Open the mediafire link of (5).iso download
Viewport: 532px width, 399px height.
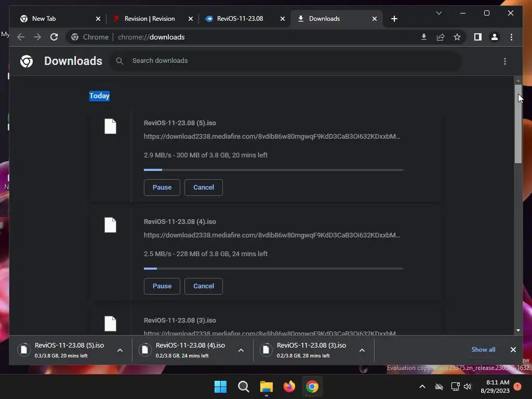[x=272, y=137]
